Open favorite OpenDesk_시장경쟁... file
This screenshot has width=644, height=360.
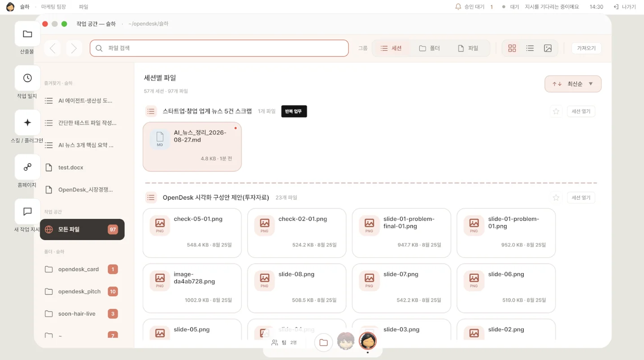[x=82, y=189]
